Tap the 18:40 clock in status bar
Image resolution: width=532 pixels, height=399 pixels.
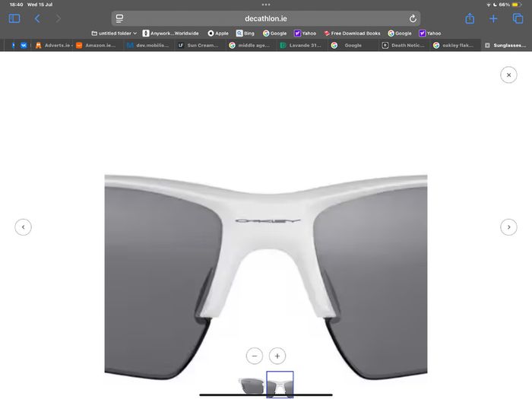pyautogui.click(x=16, y=5)
